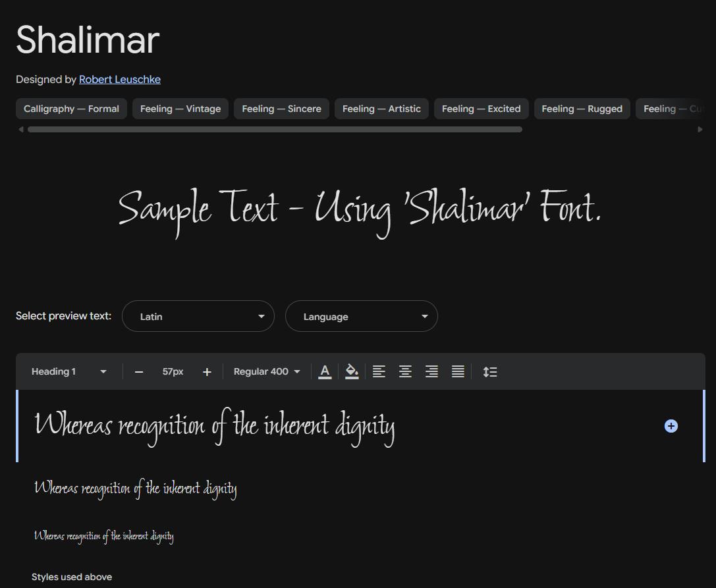716x588 pixels.
Task: Click the 'Styles used above' label
Action: (x=72, y=577)
